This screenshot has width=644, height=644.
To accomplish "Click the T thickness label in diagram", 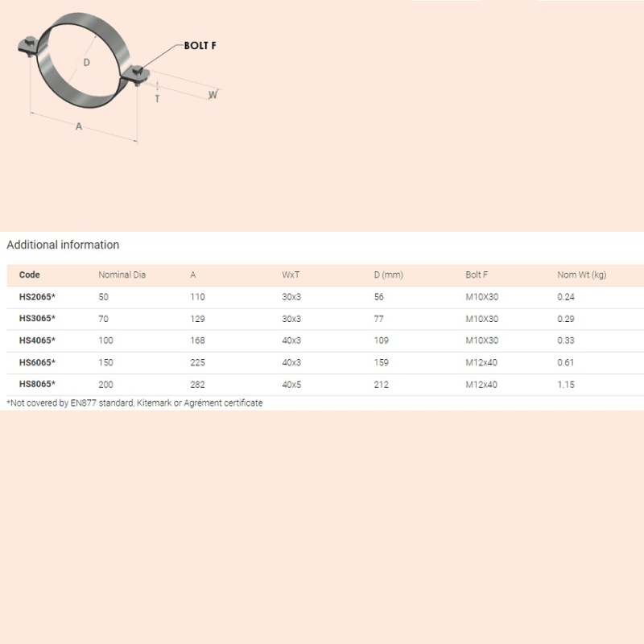I will (x=157, y=98).
